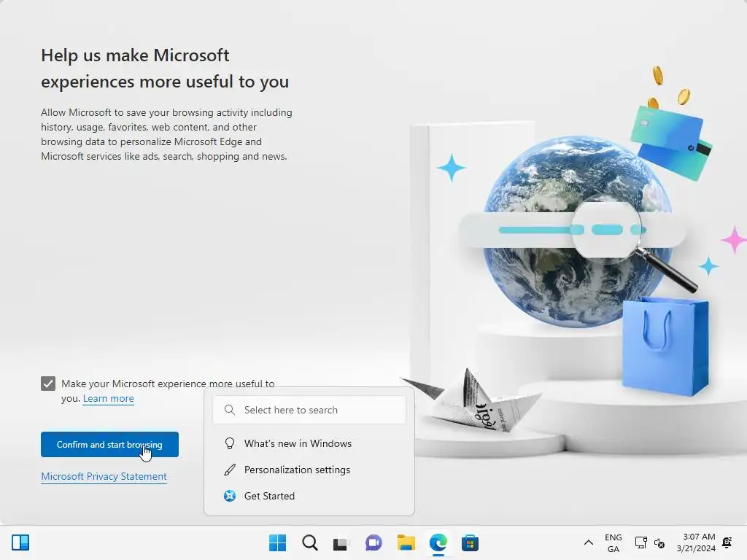Click the brush icon beside Personalization settings

[x=230, y=470]
